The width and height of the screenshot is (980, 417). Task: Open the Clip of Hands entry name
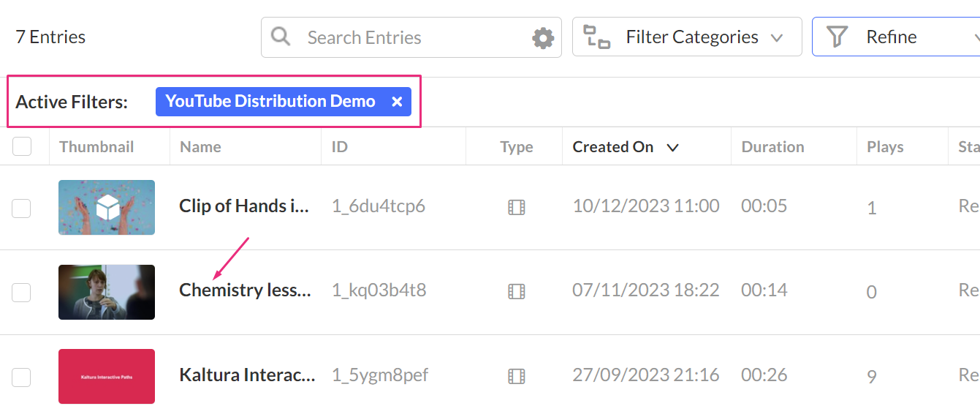244,206
